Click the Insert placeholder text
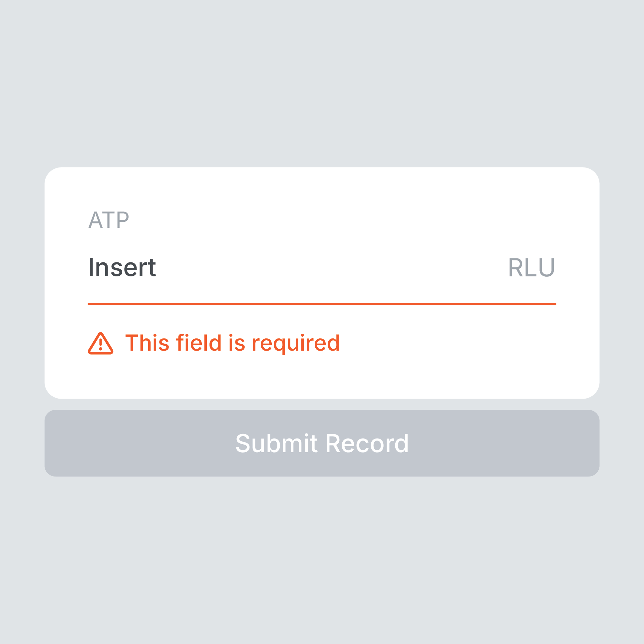The image size is (644, 644). click(122, 267)
